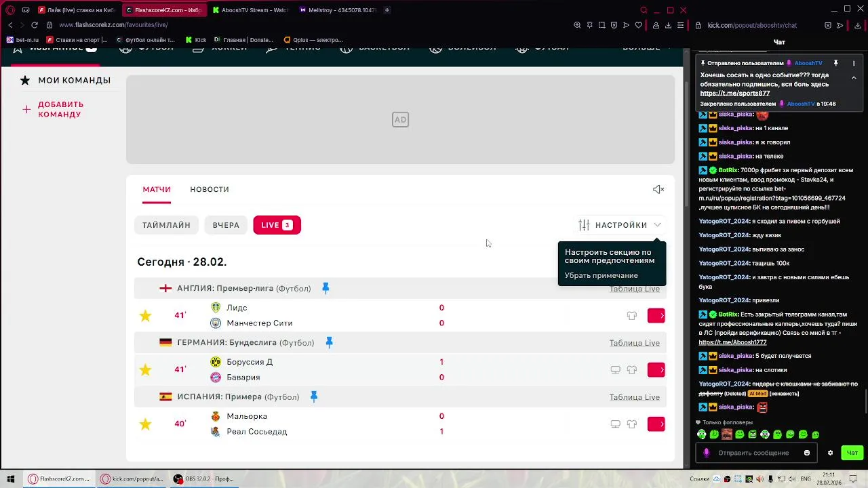
Task: Toggle favorite star for Borussia D match
Action: pos(145,369)
